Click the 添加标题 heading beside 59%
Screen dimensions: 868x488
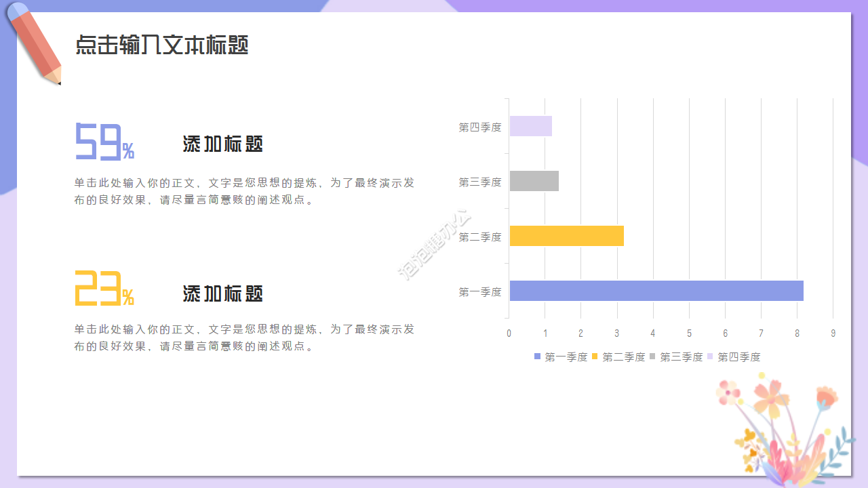click(222, 144)
